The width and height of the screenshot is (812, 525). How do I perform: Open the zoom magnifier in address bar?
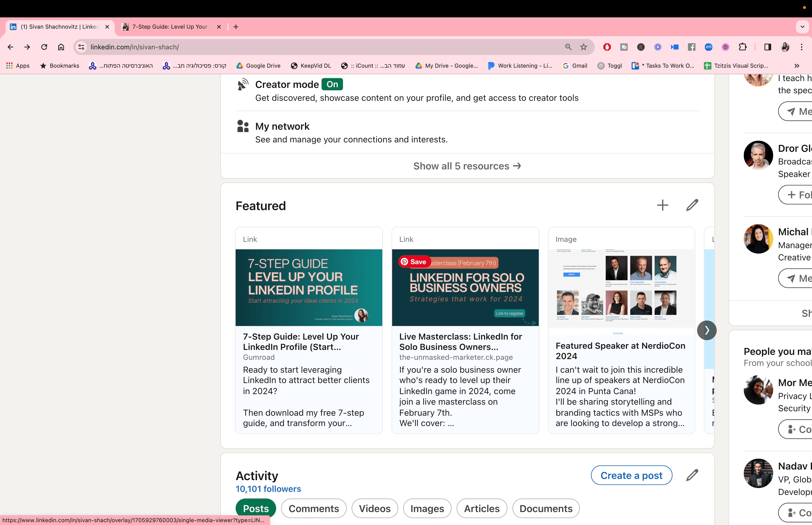[x=568, y=47]
